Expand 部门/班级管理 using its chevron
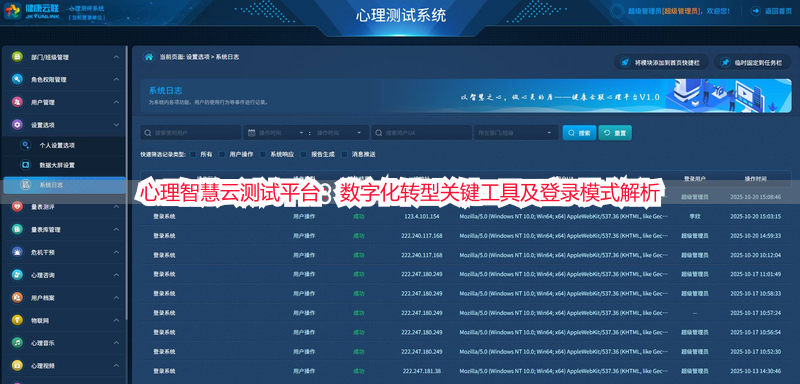This screenshot has width=800, height=384. [x=116, y=57]
